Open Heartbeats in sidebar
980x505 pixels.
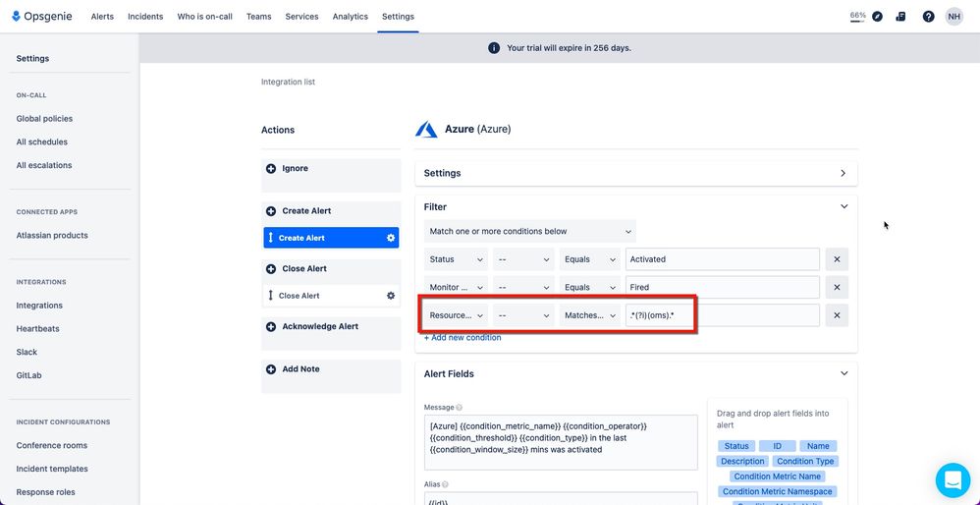click(38, 329)
